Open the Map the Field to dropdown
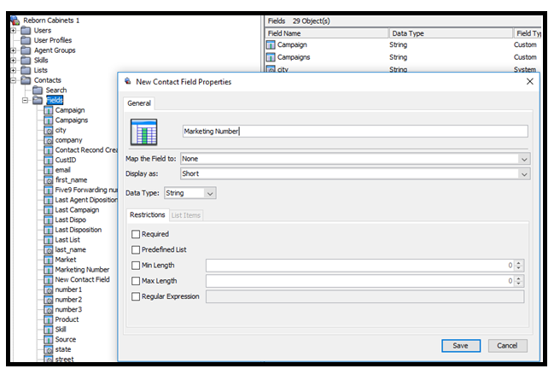Image resolution: width=560 pixels, height=392 pixels. pyautogui.click(x=354, y=159)
